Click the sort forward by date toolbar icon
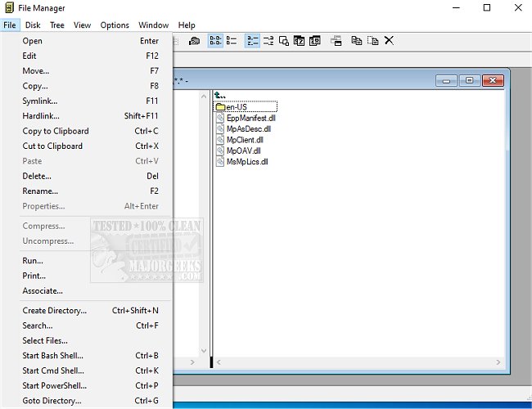This screenshot has height=409, width=532. click(x=314, y=41)
